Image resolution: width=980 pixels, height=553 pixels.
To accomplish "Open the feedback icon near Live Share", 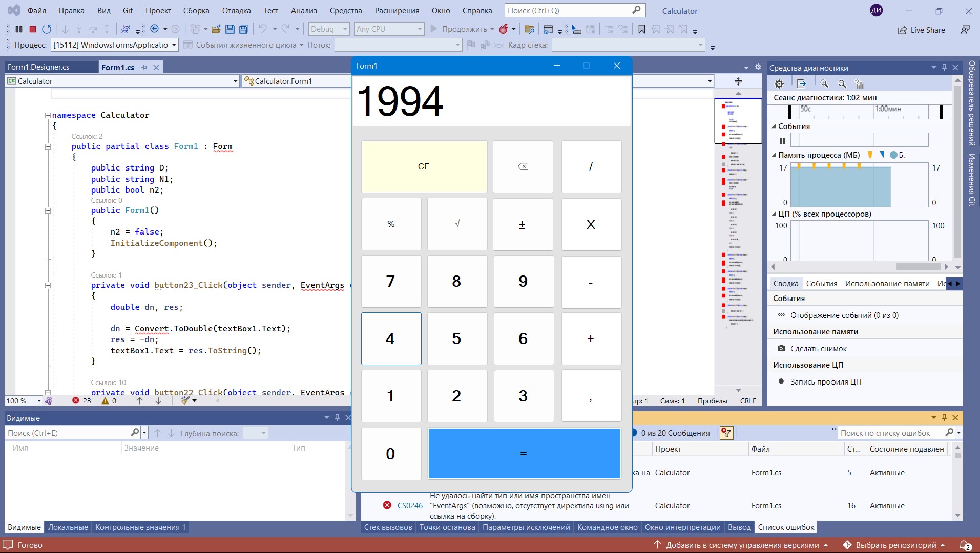I will pos(965,30).
